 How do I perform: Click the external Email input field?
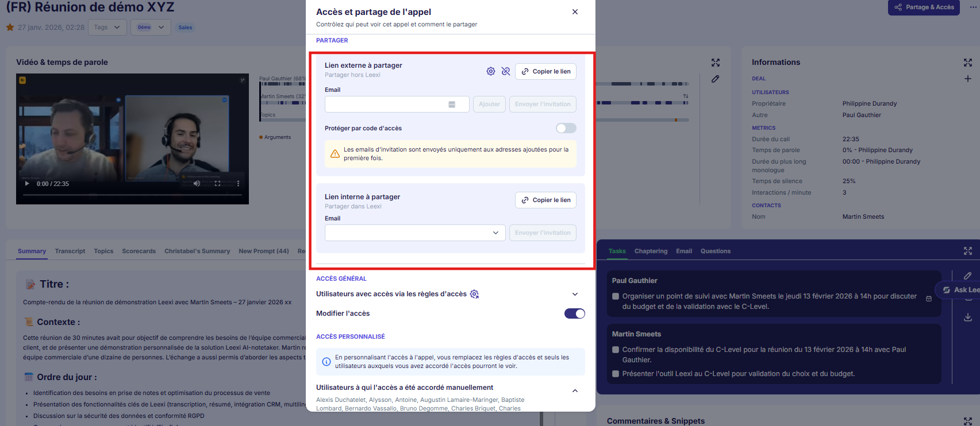397,104
